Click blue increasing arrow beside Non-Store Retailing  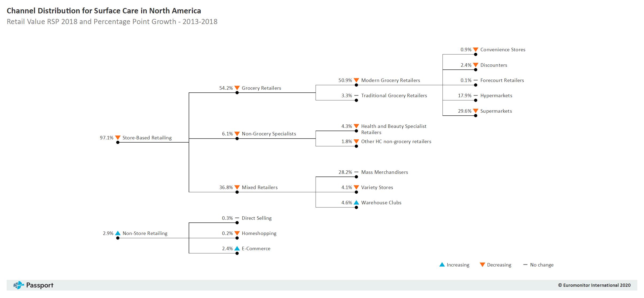click(118, 233)
